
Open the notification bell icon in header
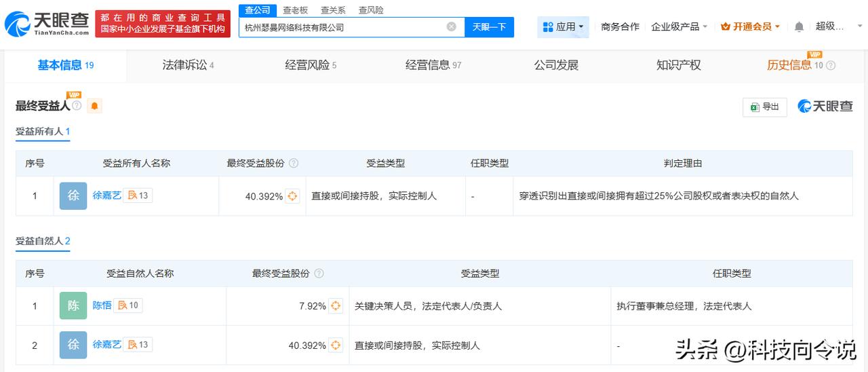tap(799, 26)
